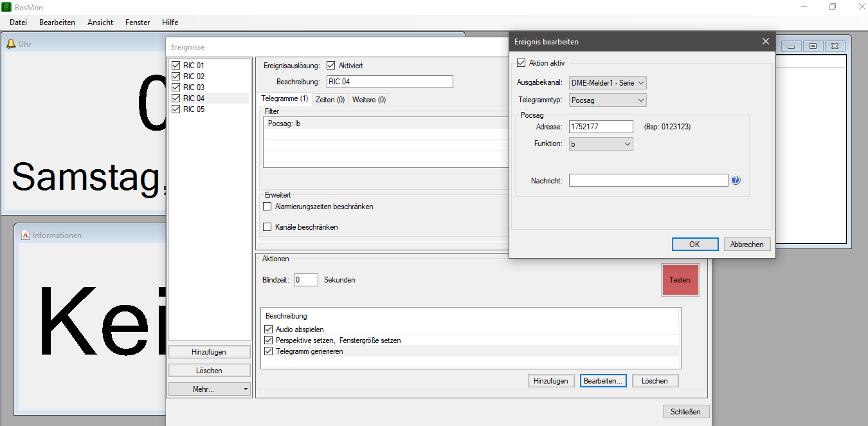Viewport: 868px width, 426px height.
Task: Click the alarm bell icon on the Uhr panel
Action: coord(12,44)
